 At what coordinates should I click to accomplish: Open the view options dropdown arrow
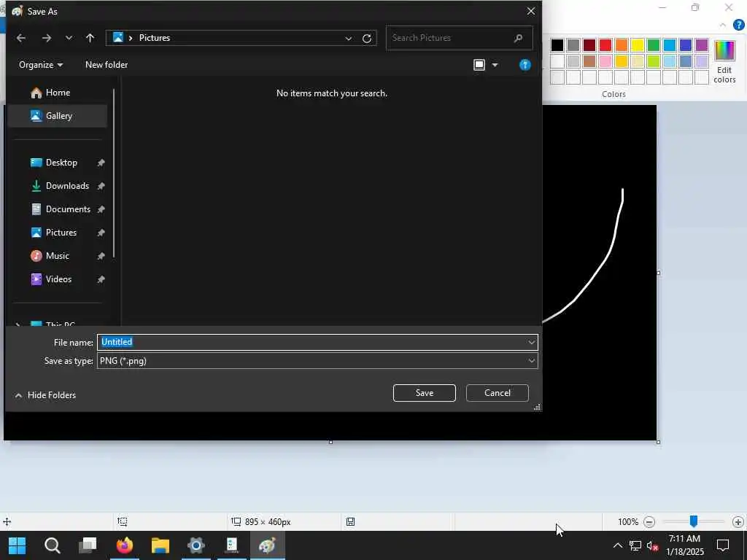click(495, 65)
